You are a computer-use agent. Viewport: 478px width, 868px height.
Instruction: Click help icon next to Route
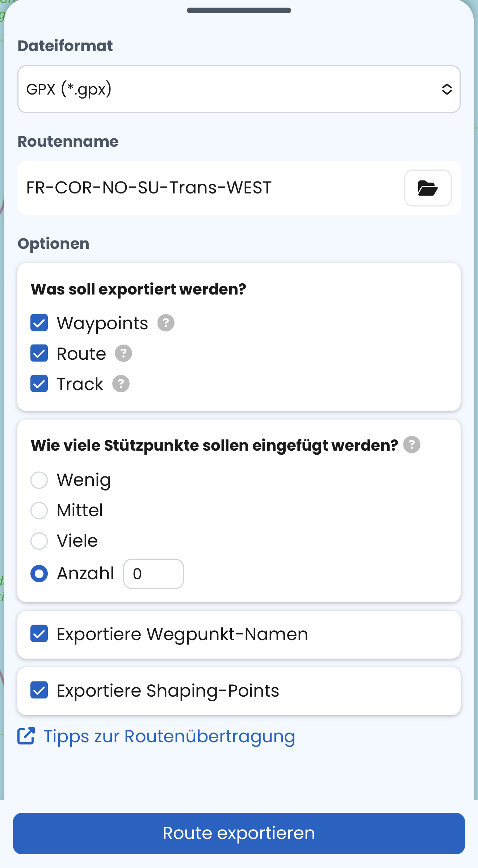click(x=123, y=353)
